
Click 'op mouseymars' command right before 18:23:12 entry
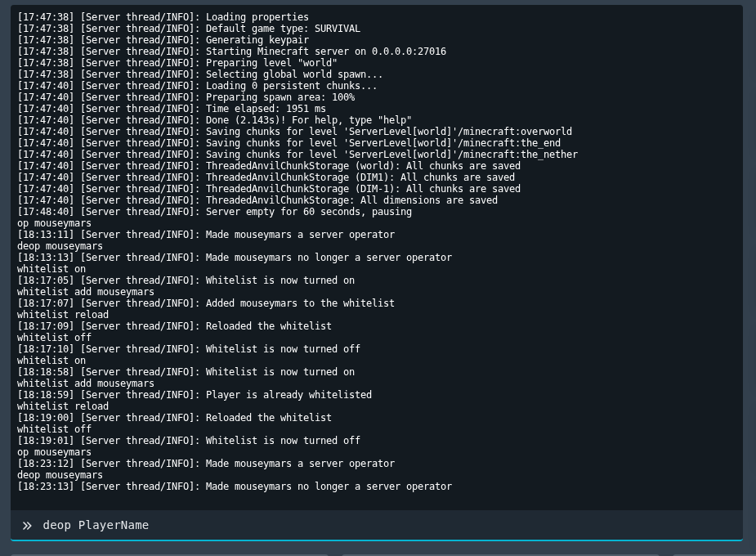[54, 452]
